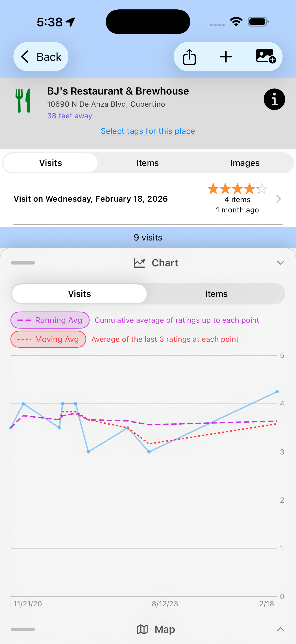The width and height of the screenshot is (296, 644).
Task: Toggle the Running Avg legend pill
Action: [x=50, y=320]
